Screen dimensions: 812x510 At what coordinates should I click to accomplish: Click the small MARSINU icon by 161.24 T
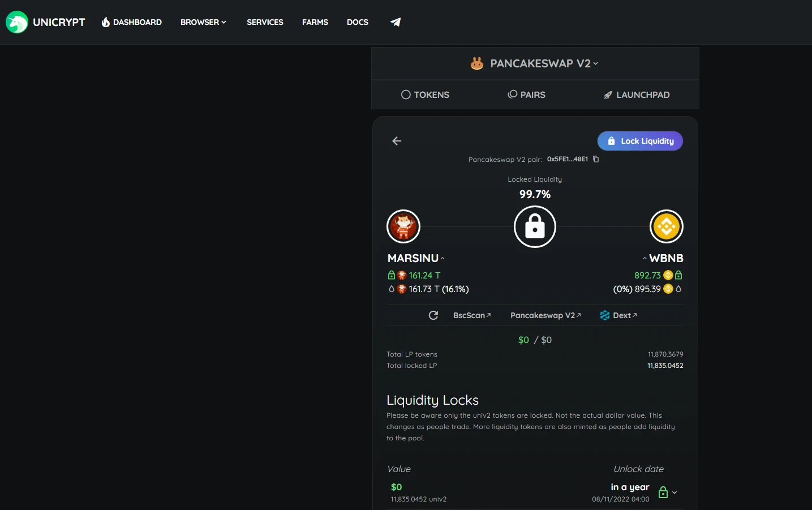[402, 275]
